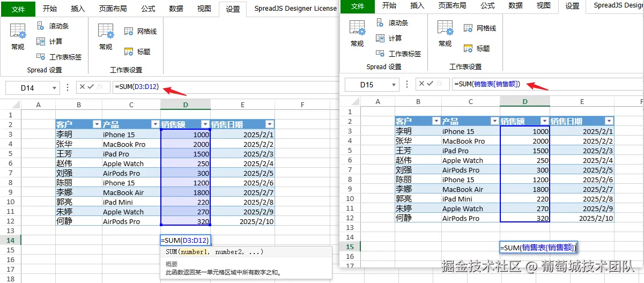Expand name box dropdown D14

tap(55, 88)
